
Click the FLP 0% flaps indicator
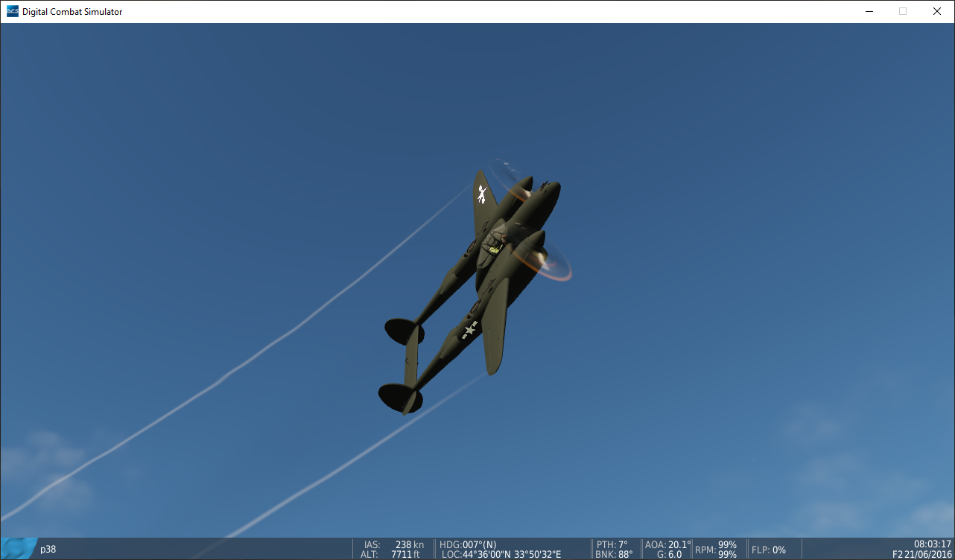tap(769, 550)
